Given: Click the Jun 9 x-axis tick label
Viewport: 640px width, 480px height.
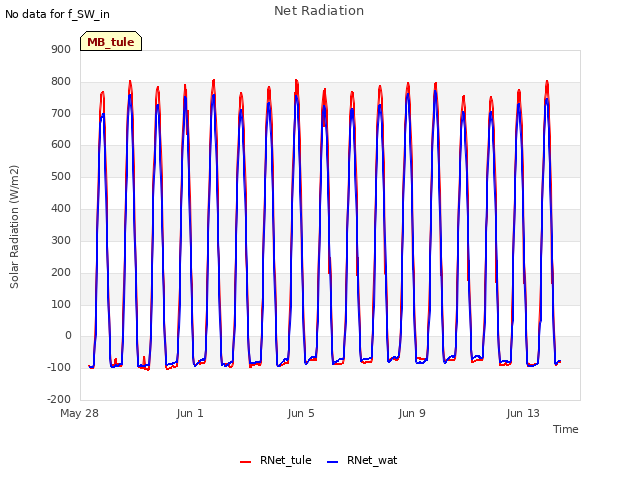Looking at the screenshot, I should click(412, 413).
